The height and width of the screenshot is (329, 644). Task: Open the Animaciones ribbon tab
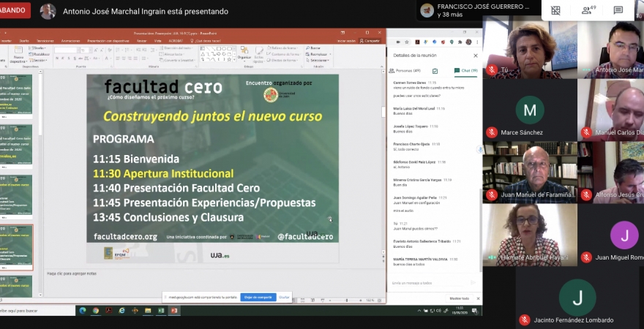coord(71,41)
